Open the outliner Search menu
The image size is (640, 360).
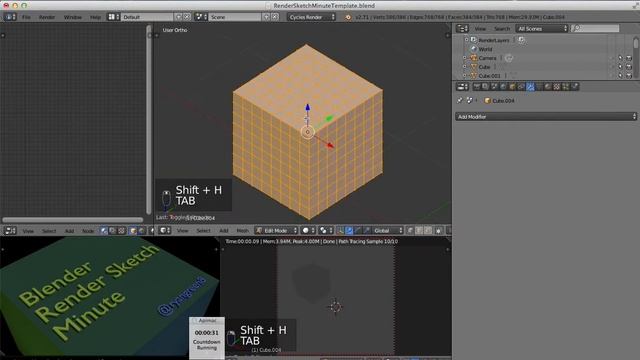click(502, 29)
